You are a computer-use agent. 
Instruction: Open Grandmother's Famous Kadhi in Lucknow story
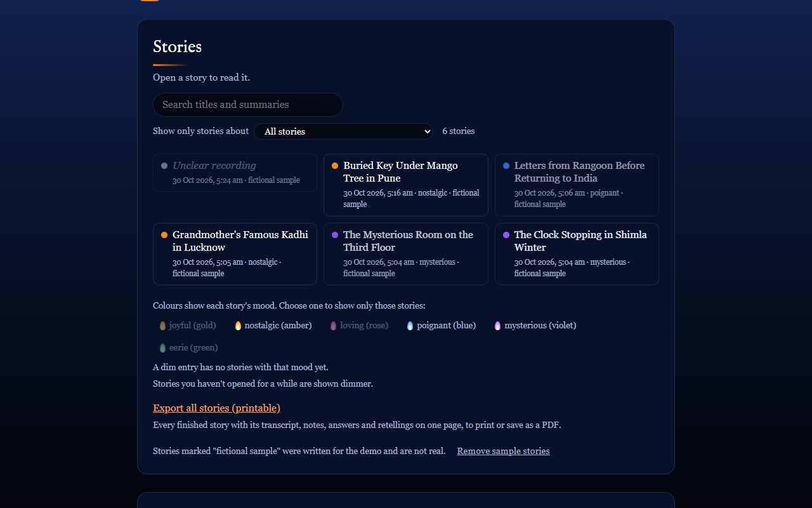click(235, 254)
